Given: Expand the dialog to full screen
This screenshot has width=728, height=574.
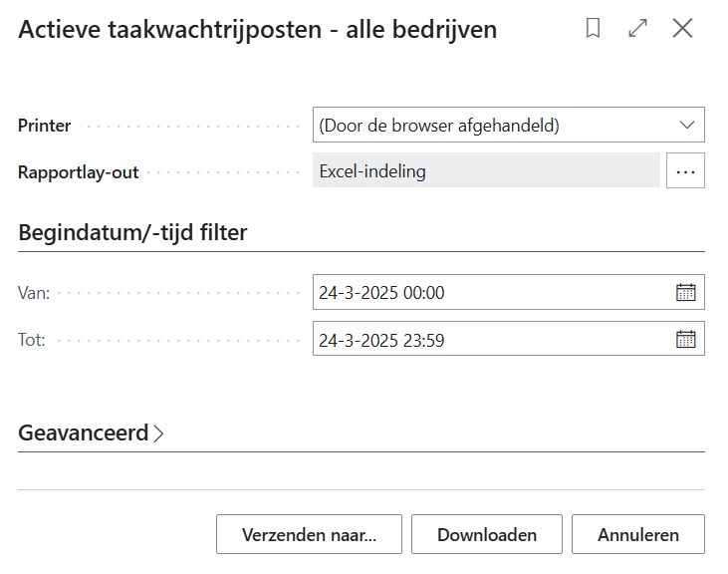Looking at the screenshot, I should pos(638,29).
